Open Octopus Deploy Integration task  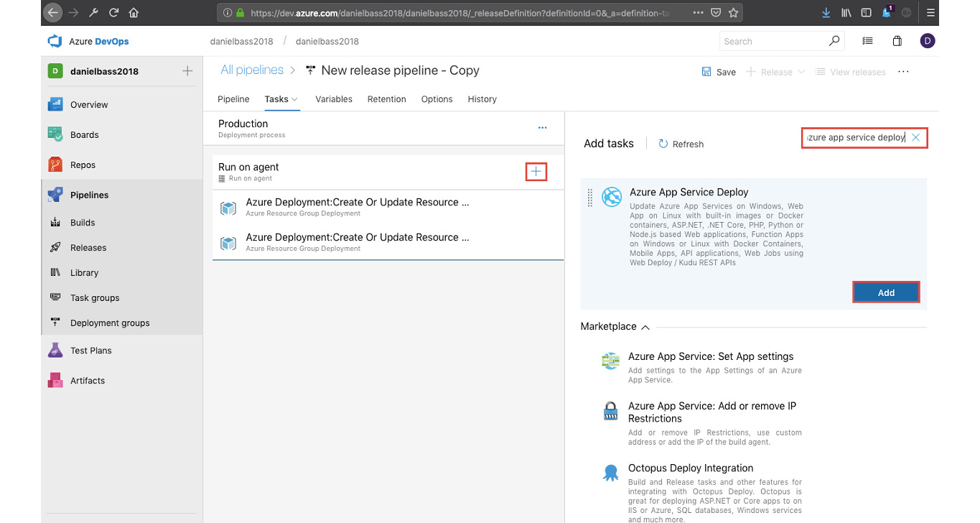point(691,468)
